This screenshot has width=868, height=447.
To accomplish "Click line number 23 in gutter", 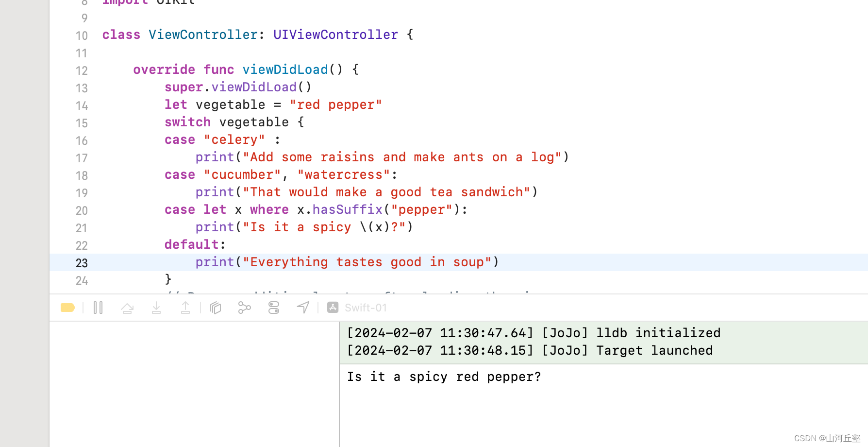I will [x=82, y=263].
